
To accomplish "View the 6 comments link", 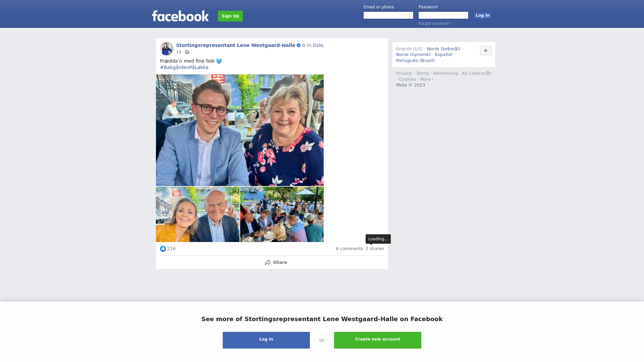I will (x=350, y=249).
